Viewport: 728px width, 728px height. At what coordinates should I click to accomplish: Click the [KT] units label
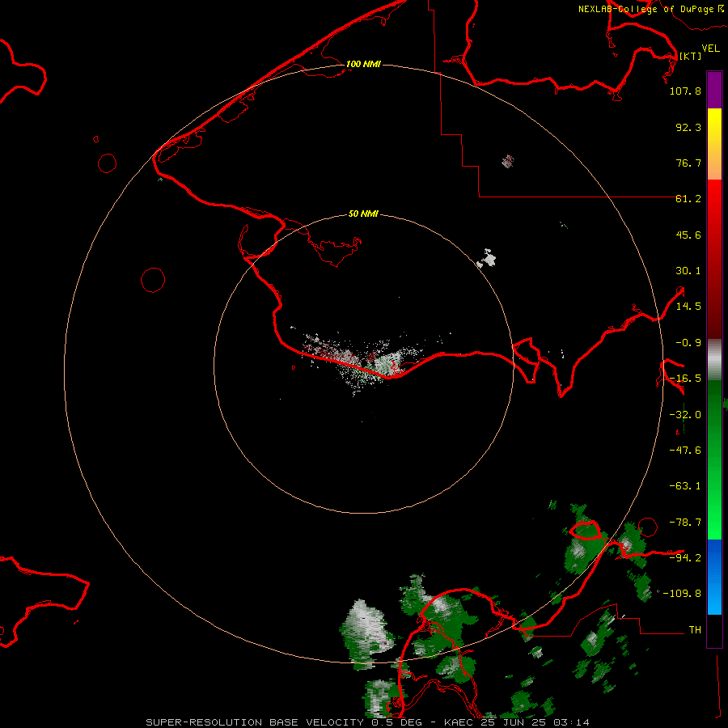691,56
